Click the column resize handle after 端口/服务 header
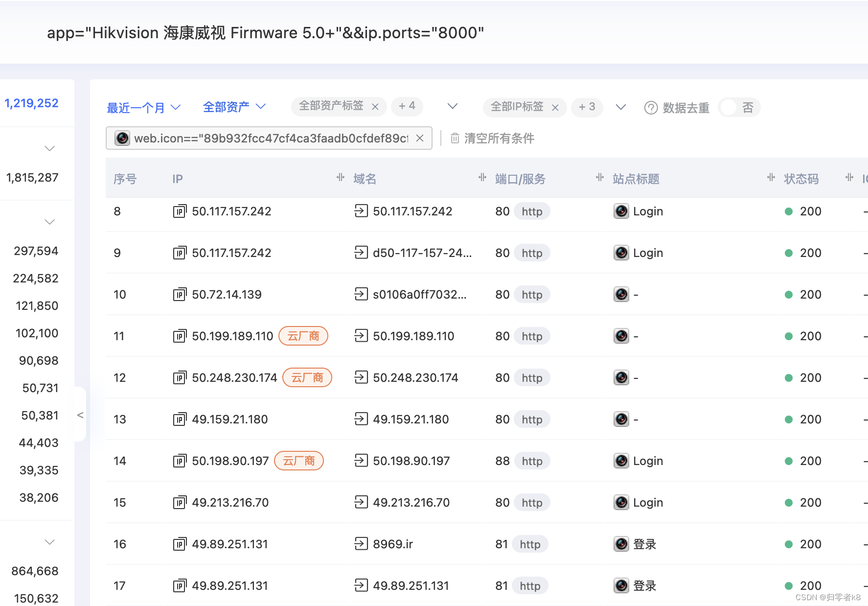Image resolution: width=868 pixels, height=606 pixels. tap(600, 178)
